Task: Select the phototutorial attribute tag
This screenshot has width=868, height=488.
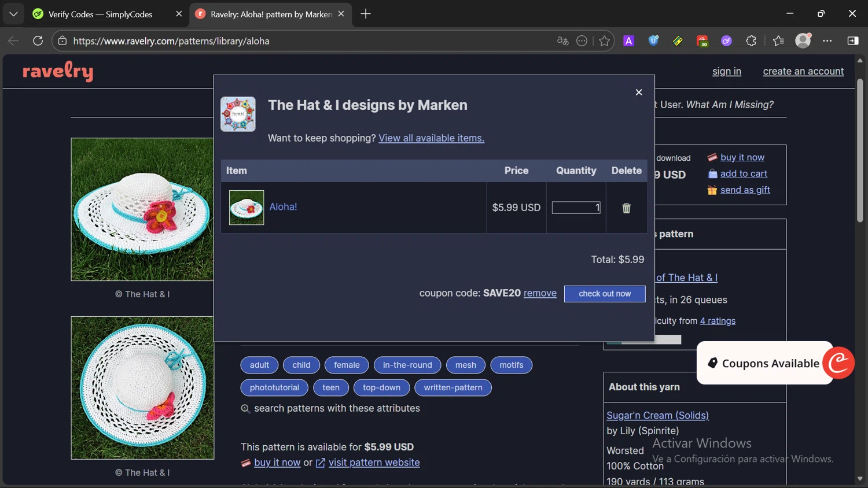Action: pyautogui.click(x=274, y=387)
